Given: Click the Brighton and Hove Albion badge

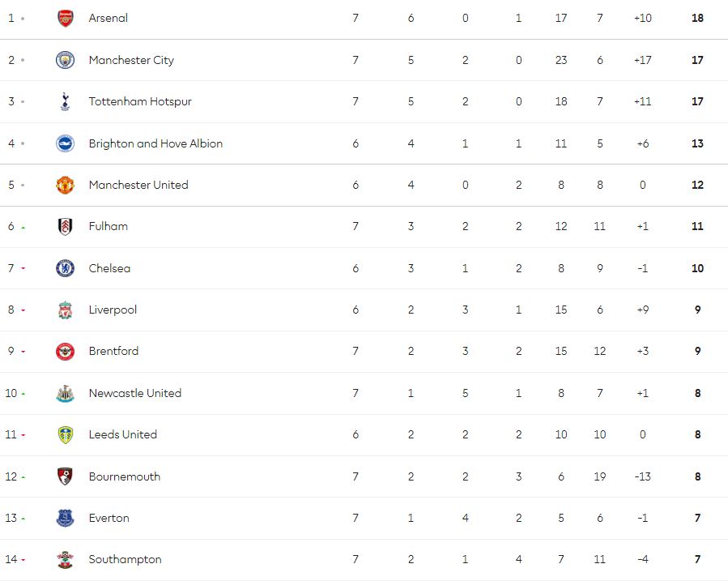Looking at the screenshot, I should coord(66,143).
